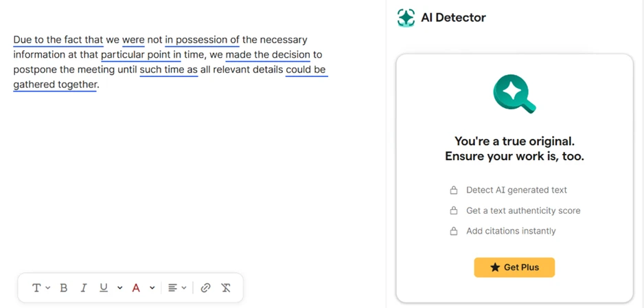Click the text alignment icon
Screen dimensions: 644x308
[172, 288]
